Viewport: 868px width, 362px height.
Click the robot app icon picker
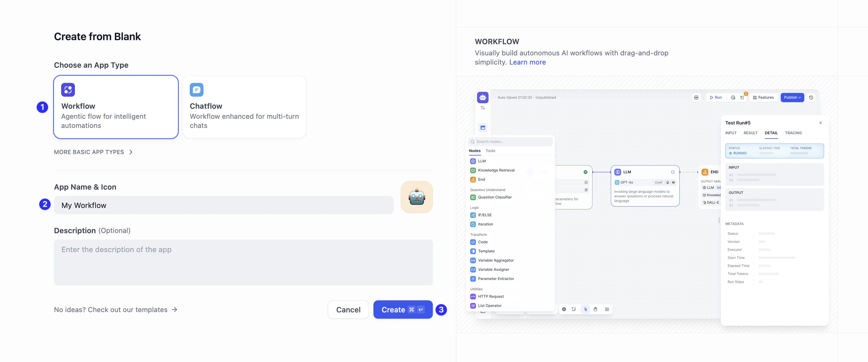click(416, 197)
